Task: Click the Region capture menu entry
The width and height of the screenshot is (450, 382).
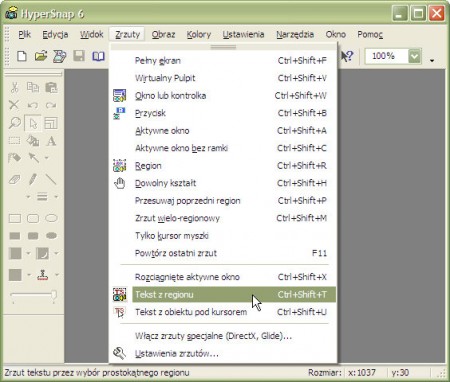Action: point(148,166)
